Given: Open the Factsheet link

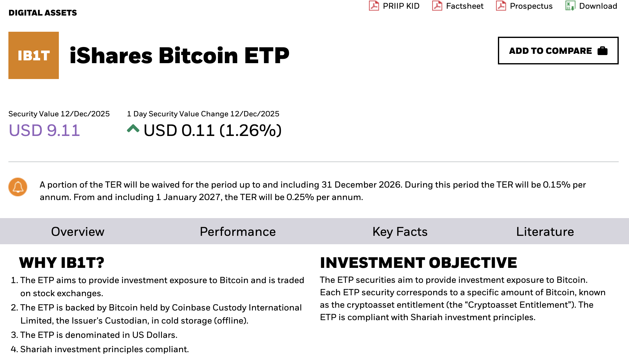Looking at the screenshot, I should pos(465,6).
